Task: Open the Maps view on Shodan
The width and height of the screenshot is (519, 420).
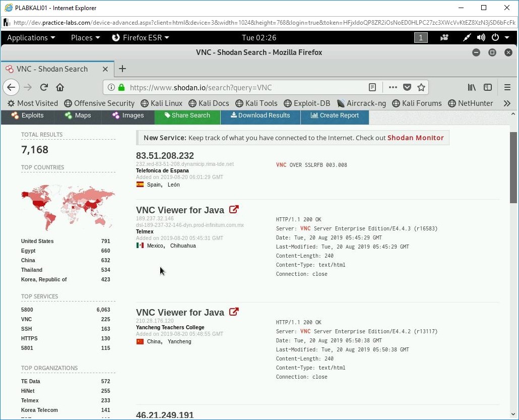Action: click(77, 115)
